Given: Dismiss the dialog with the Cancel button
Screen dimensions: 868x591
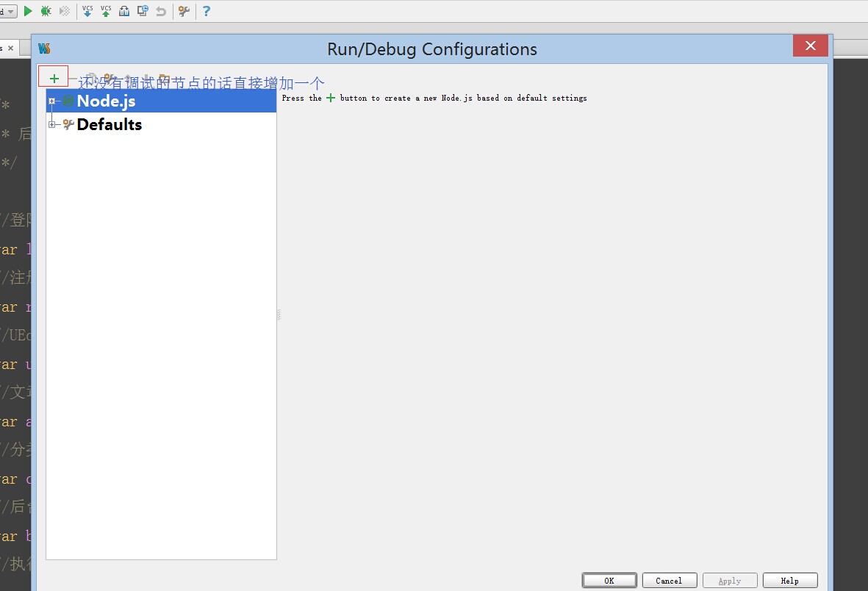Looking at the screenshot, I should click(669, 581).
